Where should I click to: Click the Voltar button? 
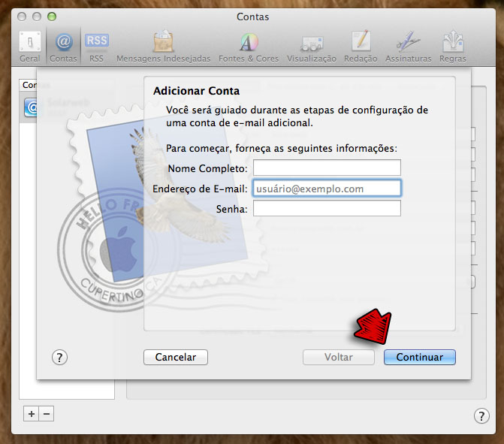tap(339, 357)
